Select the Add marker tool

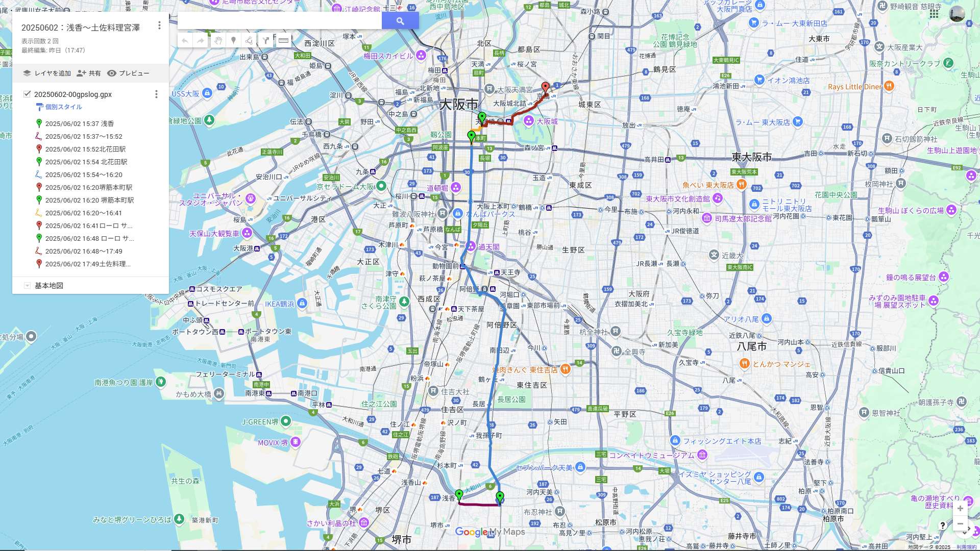click(233, 41)
